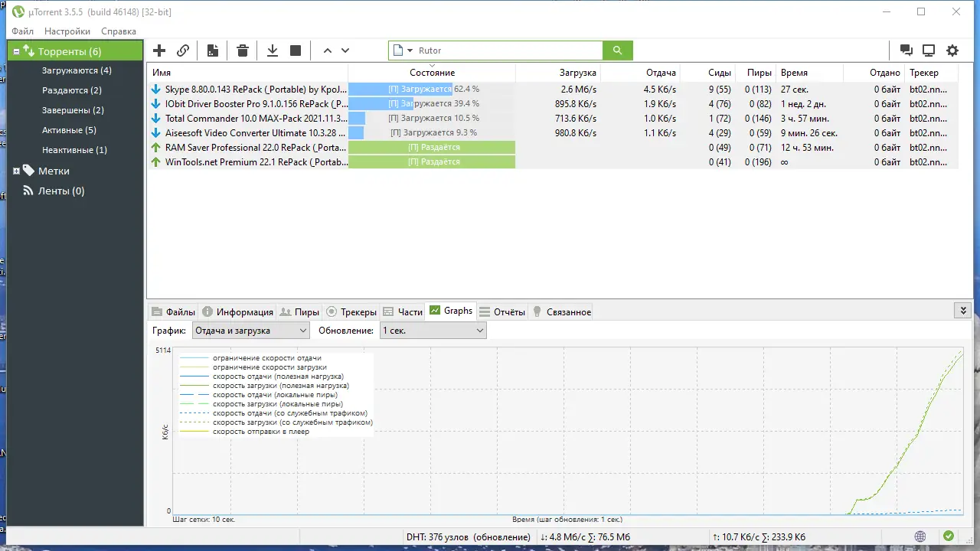
Task: Open preferences via gear icon
Action: click(x=952, y=49)
